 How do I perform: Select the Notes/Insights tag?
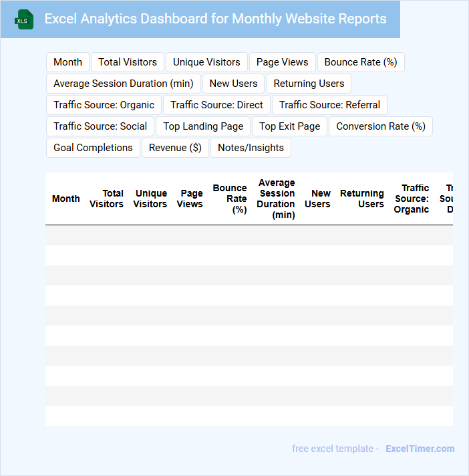click(x=251, y=148)
